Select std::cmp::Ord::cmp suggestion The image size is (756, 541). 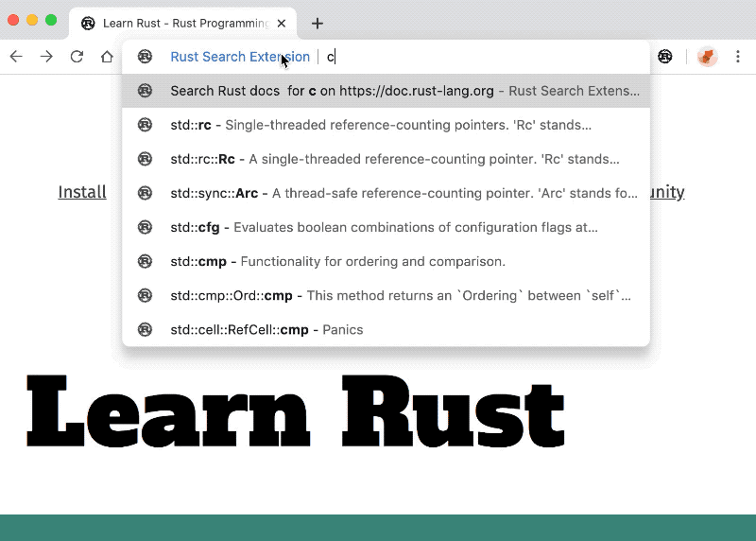(x=386, y=295)
